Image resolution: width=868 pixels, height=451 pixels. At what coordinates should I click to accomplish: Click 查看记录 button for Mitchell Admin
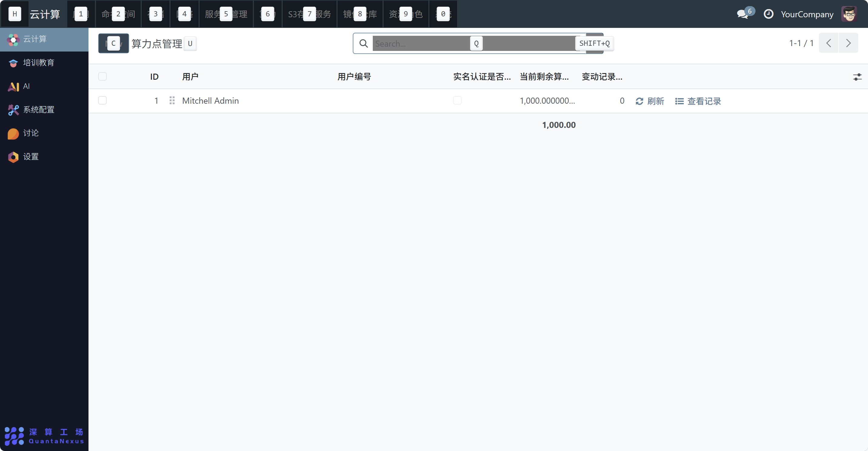pyautogui.click(x=698, y=101)
